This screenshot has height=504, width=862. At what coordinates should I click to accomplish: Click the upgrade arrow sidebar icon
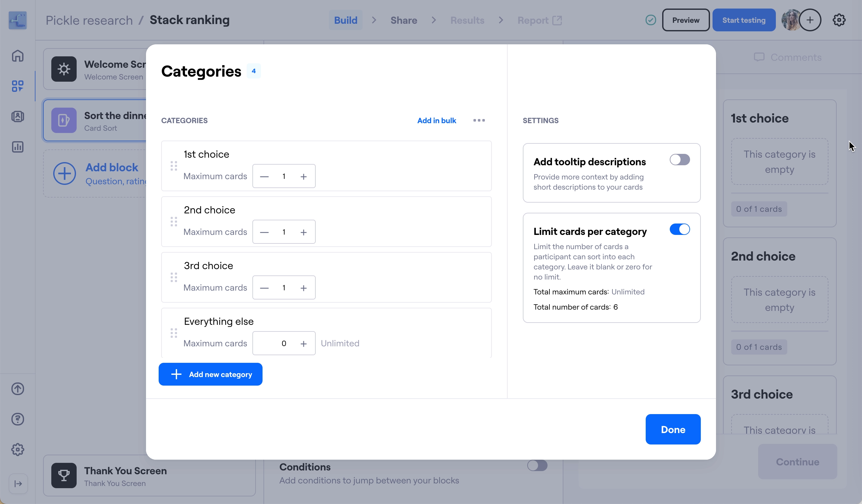[18, 389]
